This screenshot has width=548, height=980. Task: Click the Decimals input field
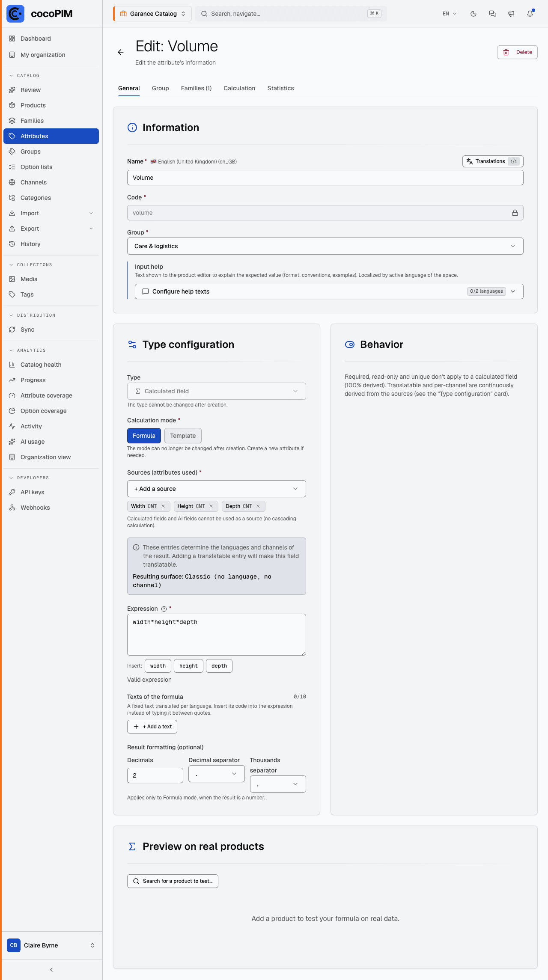click(x=155, y=775)
